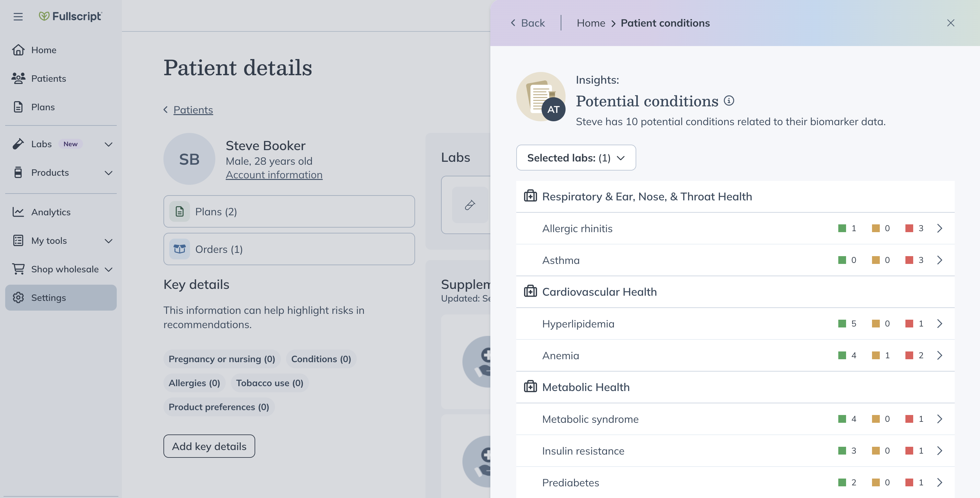980x498 pixels.
Task: Click the Fullscript logo
Action: 70,16
